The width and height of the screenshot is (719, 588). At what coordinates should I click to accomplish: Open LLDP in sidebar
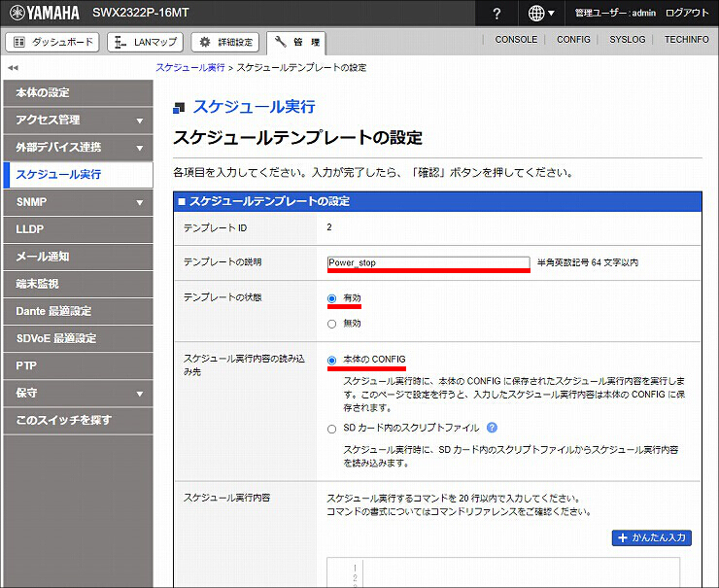click(x=78, y=229)
